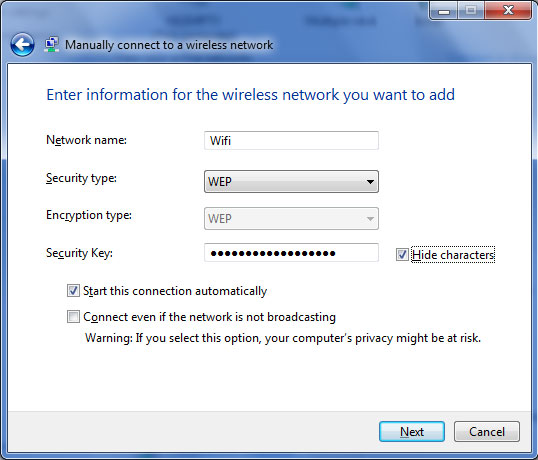Click the disabled maximize window button

[471, 11]
